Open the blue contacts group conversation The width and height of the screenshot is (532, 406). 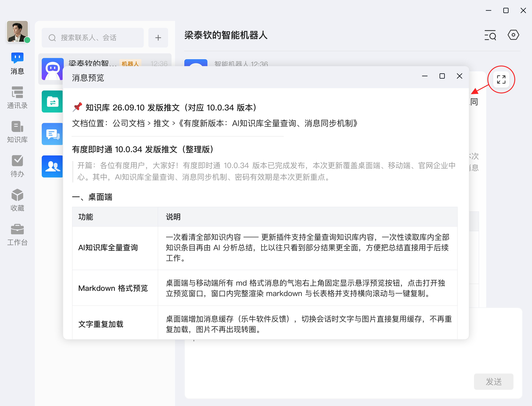click(x=52, y=166)
